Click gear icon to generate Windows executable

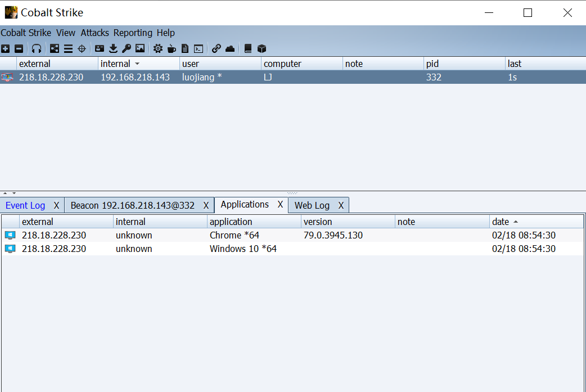(158, 48)
